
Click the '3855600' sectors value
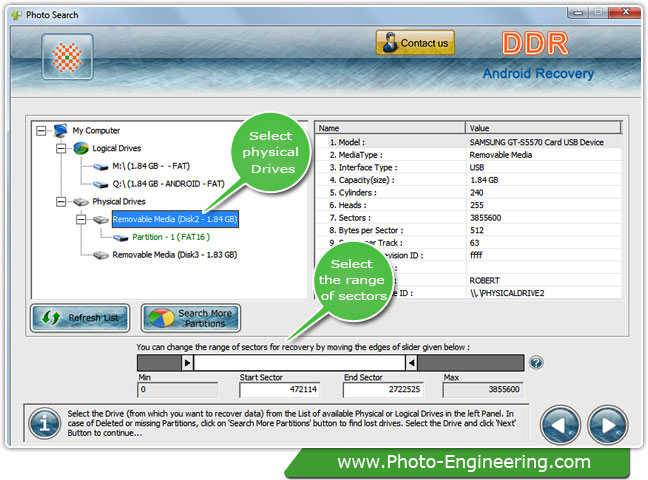coord(486,218)
